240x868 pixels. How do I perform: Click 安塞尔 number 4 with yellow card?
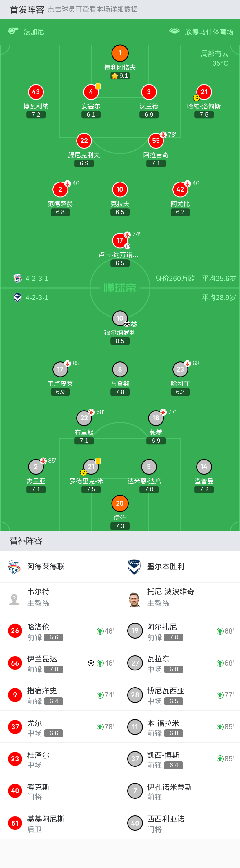point(91,92)
